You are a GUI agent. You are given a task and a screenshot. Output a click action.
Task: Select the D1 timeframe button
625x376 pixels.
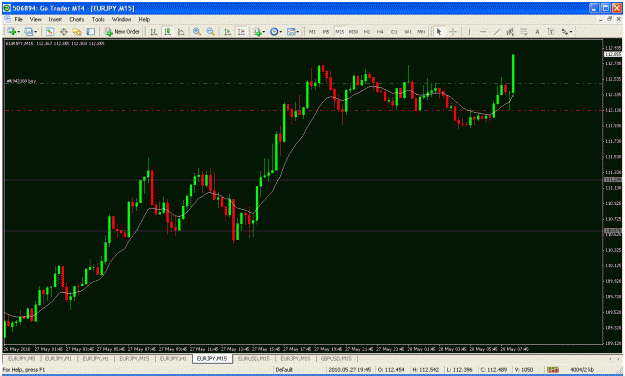tap(394, 31)
